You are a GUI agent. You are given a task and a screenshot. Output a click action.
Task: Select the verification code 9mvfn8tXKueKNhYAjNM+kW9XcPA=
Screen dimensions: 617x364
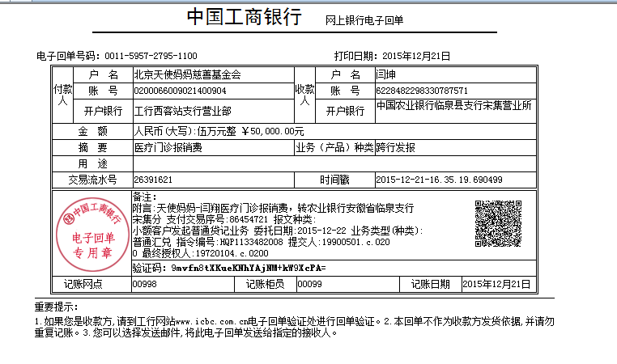click(249, 268)
